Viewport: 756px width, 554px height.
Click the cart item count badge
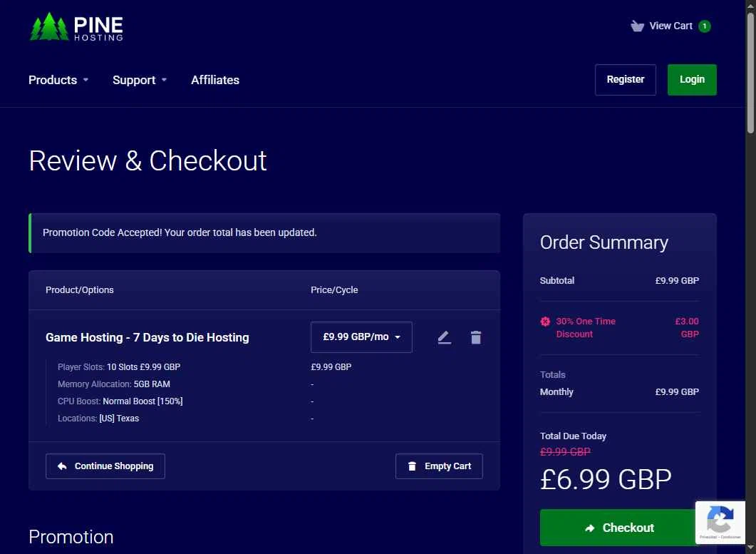point(705,26)
